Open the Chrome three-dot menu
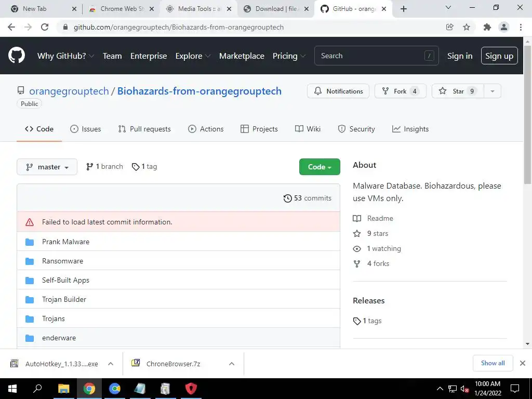This screenshot has width=532, height=399. 521,27
